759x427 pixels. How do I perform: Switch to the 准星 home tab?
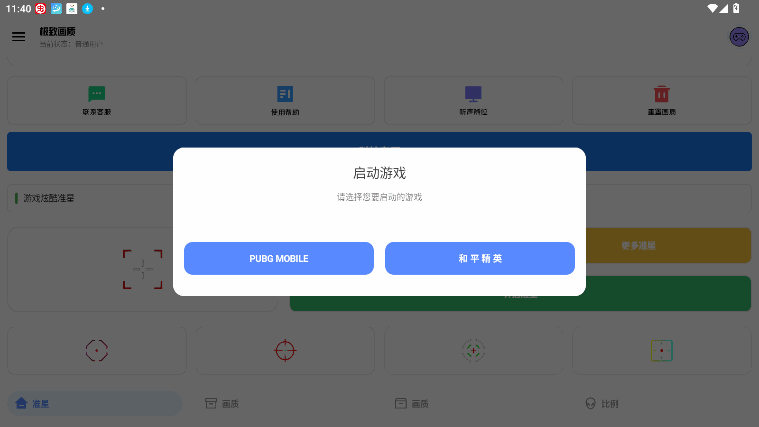95,403
